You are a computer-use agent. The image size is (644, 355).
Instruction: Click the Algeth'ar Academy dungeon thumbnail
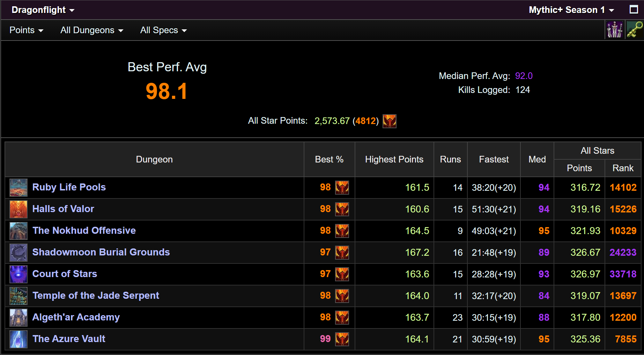(18, 318)
